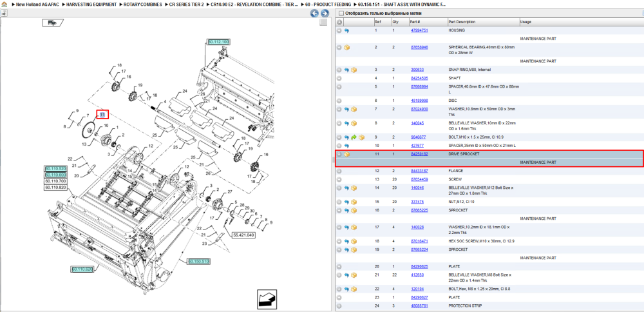Click the box icon in DRIVE SPROCKET row
This screenshot has height=312, width=644.
(346, 154)
